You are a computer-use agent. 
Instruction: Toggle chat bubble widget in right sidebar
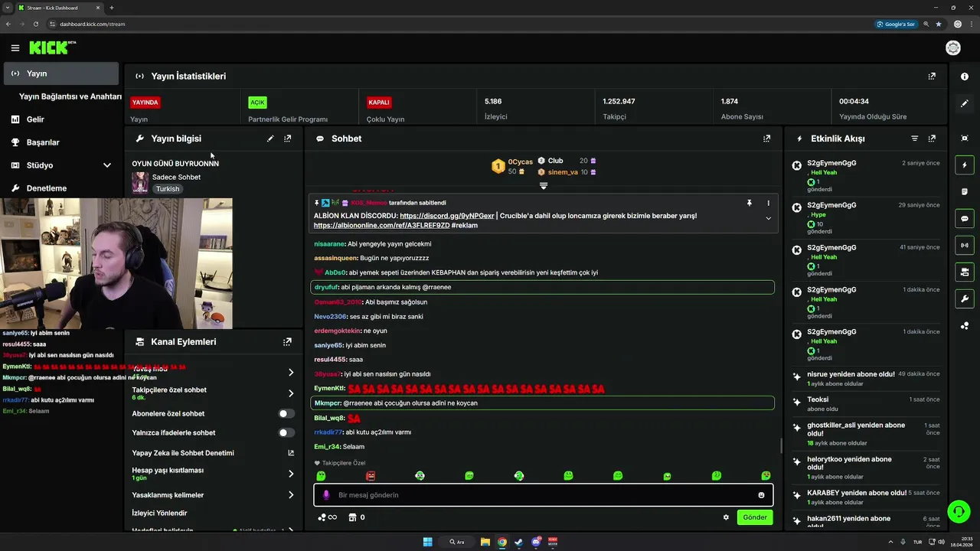(965, 218)
